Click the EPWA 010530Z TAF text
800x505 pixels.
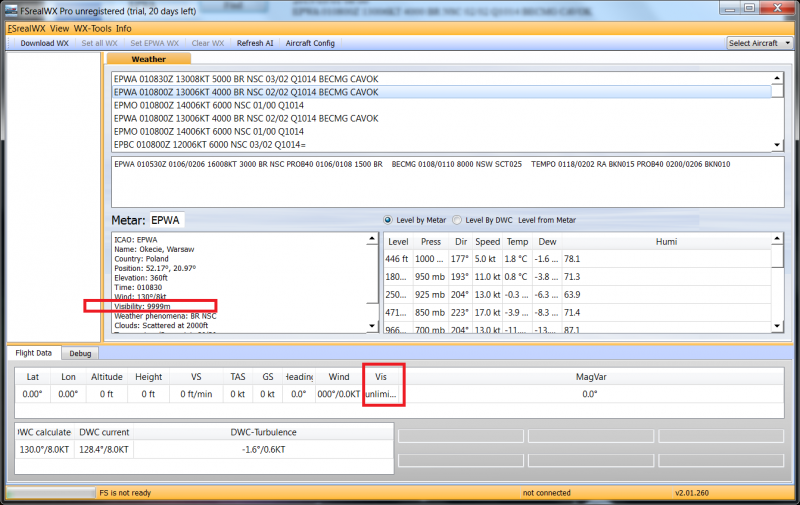[x=422, y=164]
